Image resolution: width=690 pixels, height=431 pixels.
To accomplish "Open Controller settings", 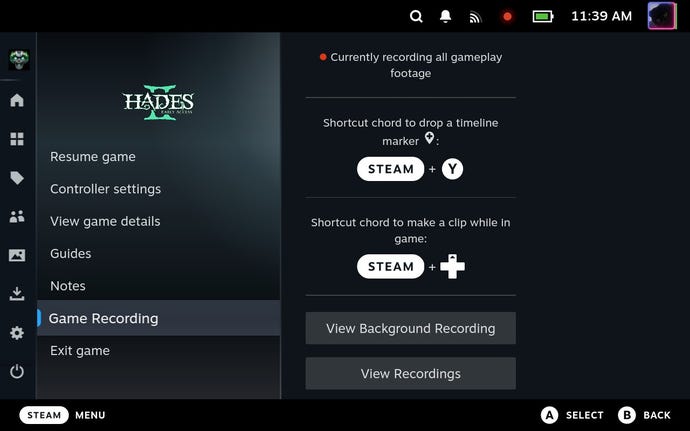I will pos(158,189).
